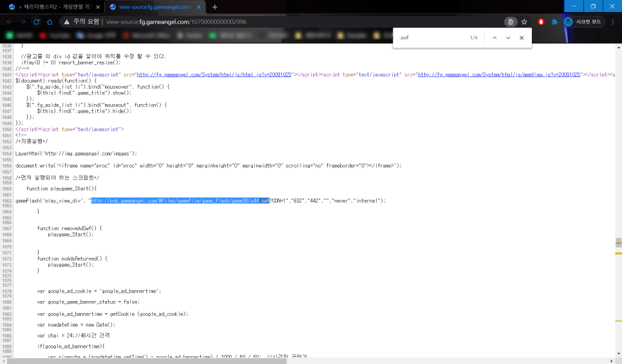Viewport: 622px width, 364px height.
Task: Click the var google_ad_bannertime = getCookie line
Action: coord(113,314)
